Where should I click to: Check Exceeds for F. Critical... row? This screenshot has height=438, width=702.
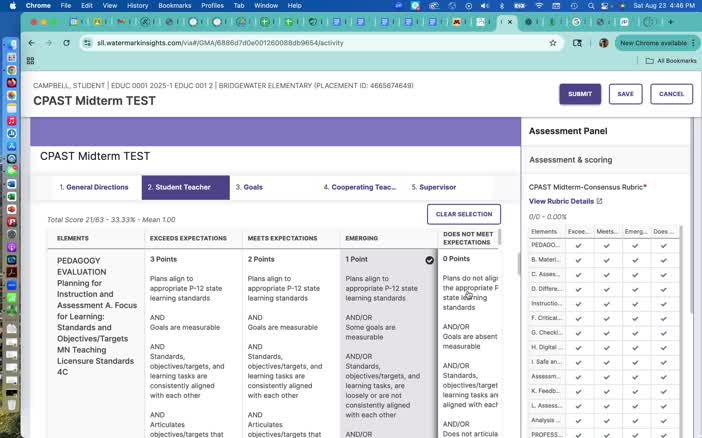pyautogui.click(x=578, y=318)
